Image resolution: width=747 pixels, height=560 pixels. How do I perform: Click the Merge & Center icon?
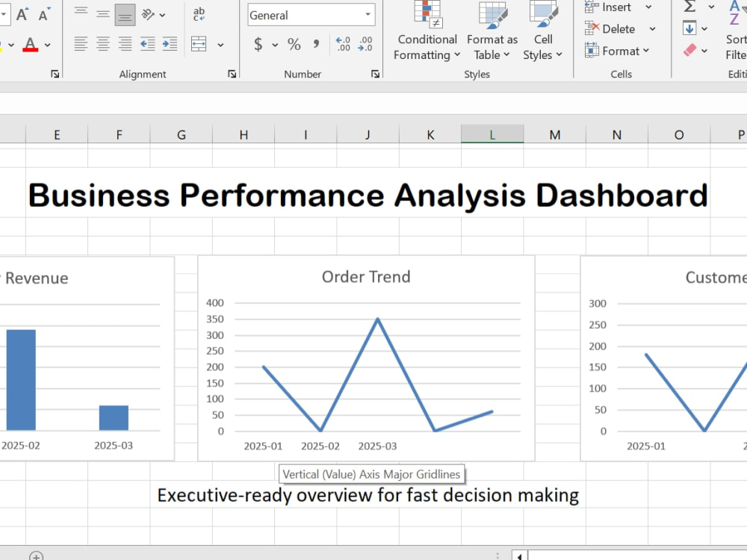(199, 44)
